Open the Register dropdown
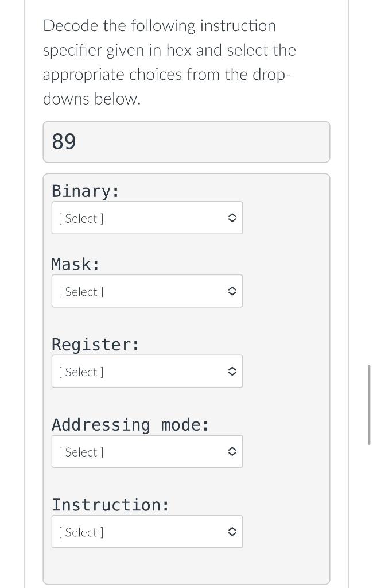 coord(147,371)
